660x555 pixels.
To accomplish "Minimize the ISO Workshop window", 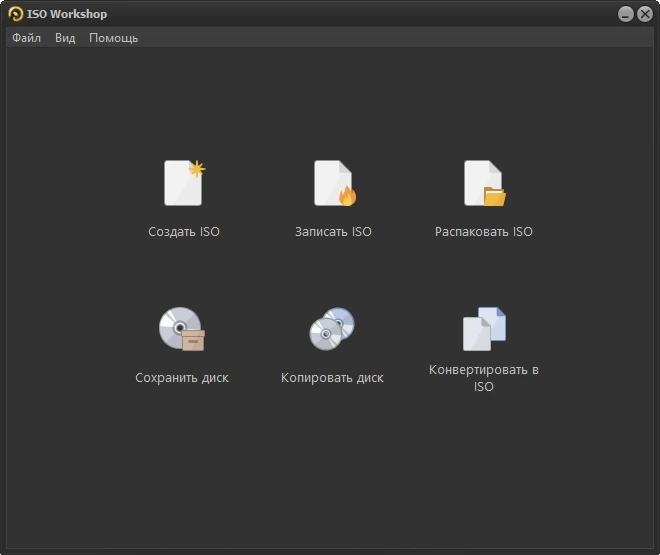I will 625,14.
